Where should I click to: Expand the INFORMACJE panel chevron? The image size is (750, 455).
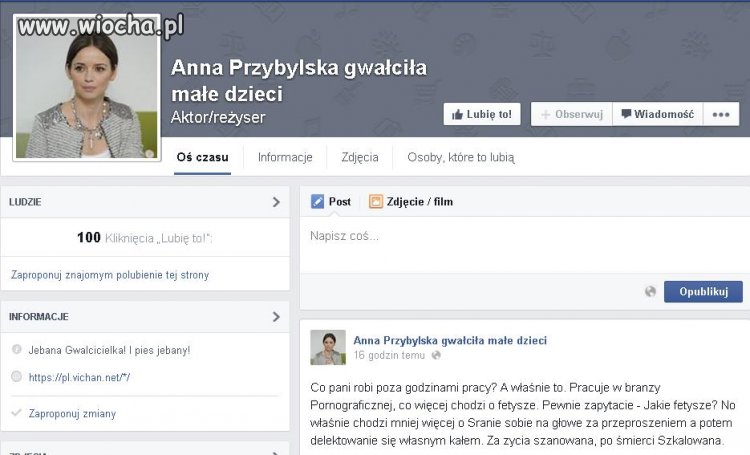pyautogui.click(x=276, y=317)
